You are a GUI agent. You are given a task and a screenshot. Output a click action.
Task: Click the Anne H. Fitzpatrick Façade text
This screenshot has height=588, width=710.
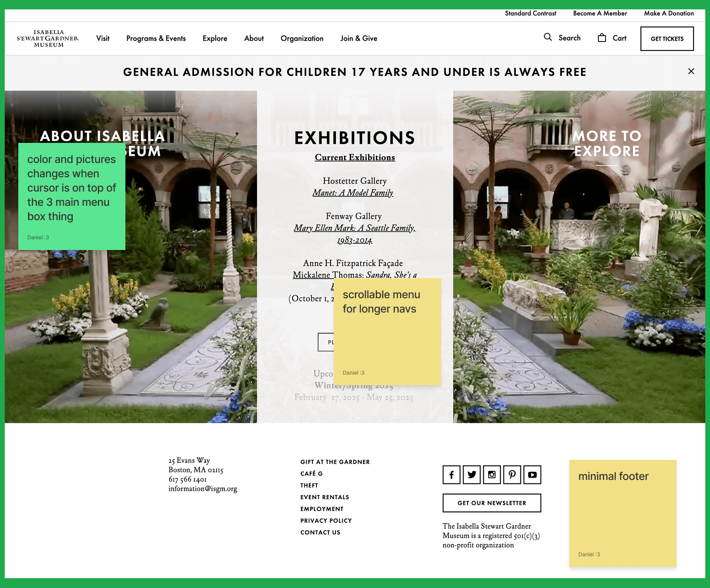pos(353,263)
